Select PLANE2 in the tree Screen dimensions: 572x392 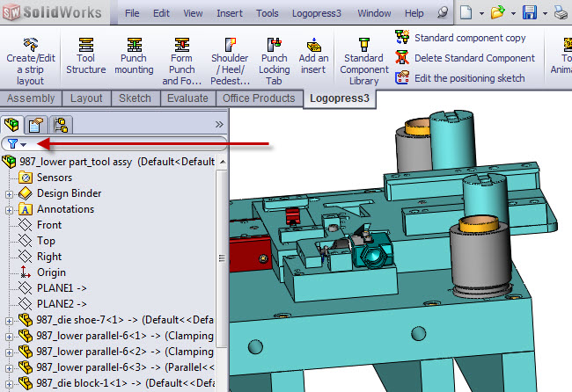(x=53, y=304)
